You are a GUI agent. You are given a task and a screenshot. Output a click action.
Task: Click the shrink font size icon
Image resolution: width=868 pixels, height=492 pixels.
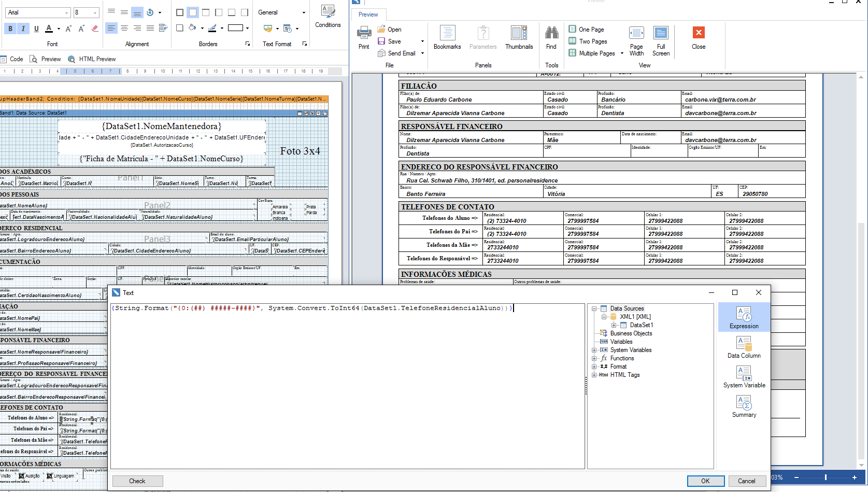point(81,29)
